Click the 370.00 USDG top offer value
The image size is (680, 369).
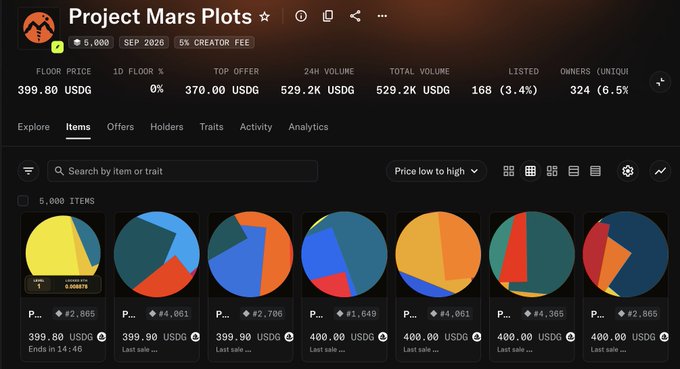click(x=222, y=90)
